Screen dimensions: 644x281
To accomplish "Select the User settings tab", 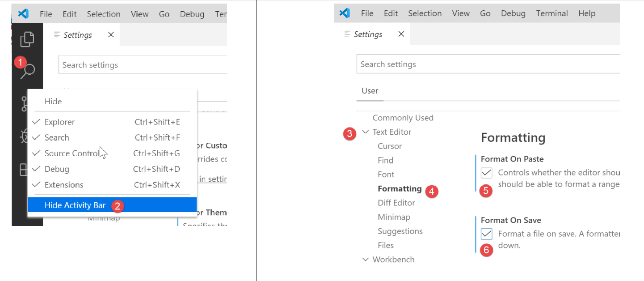I will tap(370, 91).
